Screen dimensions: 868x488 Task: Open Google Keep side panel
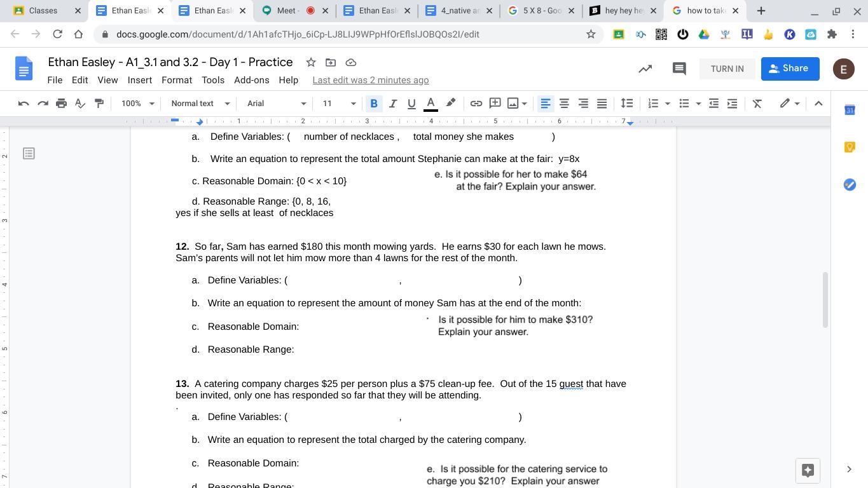click(x=850, y=147)
